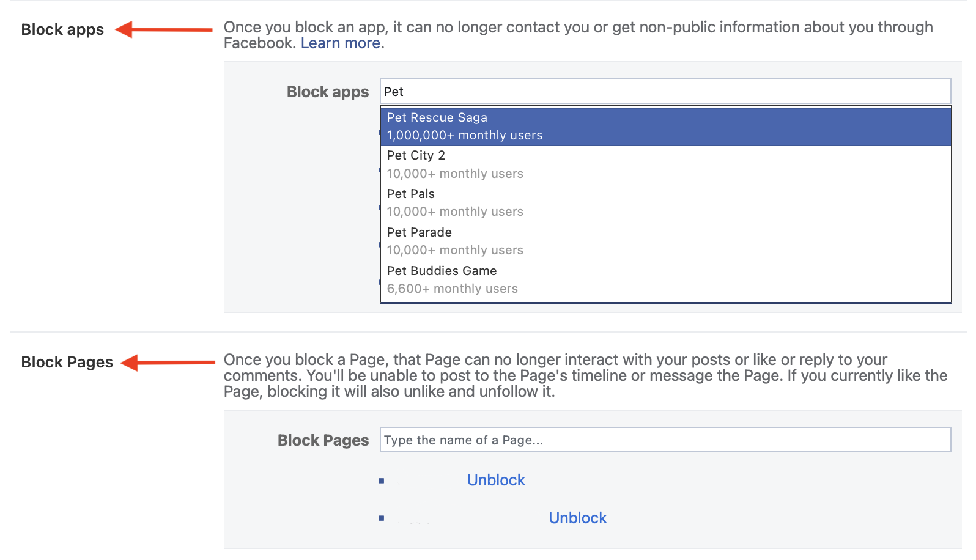Viewport: 976px width, 560px height.
Task: Click the red arrow pointing at Block apps
Action: (164, 29)
